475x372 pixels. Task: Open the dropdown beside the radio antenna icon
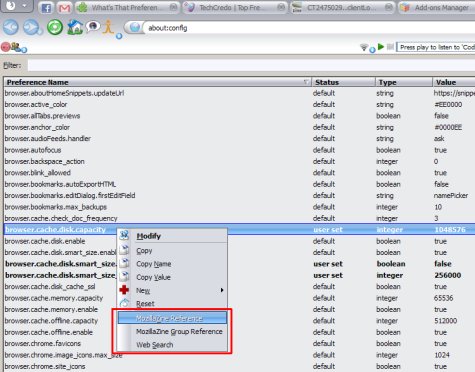pos(372,50)
